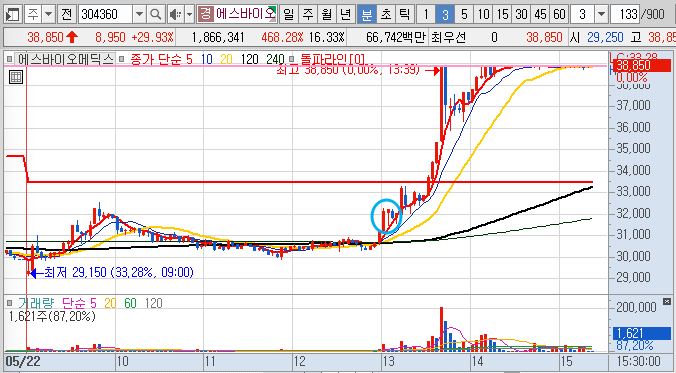Click the 최우선 label in info bar
The image size is (676, 373).
[448, 38]
